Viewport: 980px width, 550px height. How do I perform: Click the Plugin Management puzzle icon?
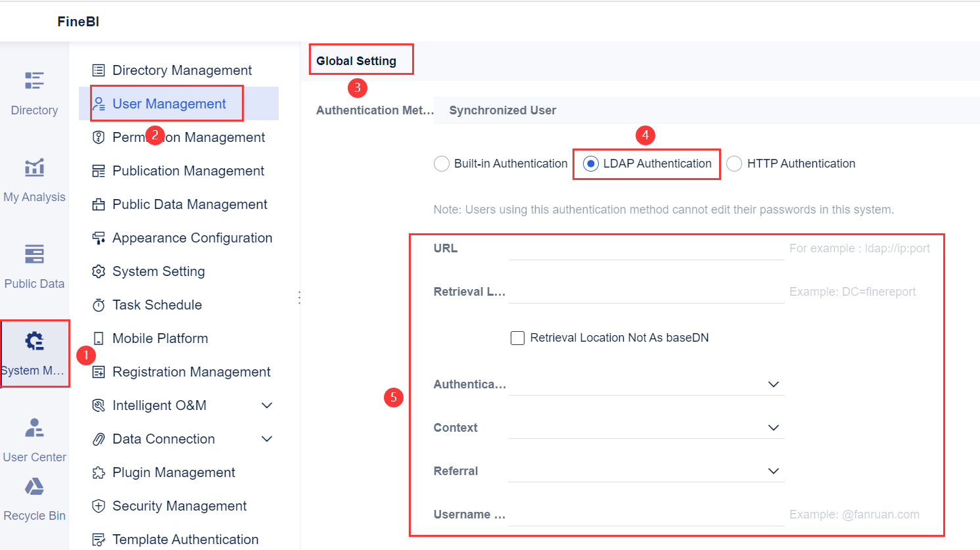(x=99, y=472)
